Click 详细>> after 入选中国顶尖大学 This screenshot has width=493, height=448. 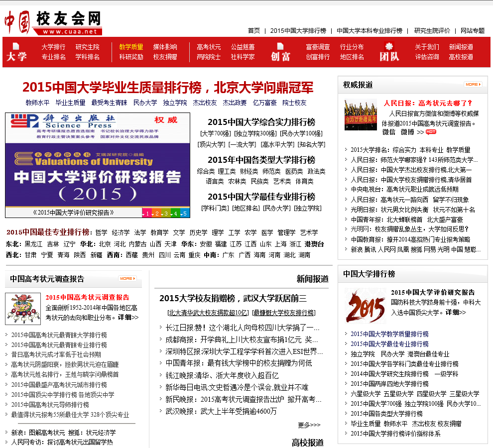[x=456, y=313]
